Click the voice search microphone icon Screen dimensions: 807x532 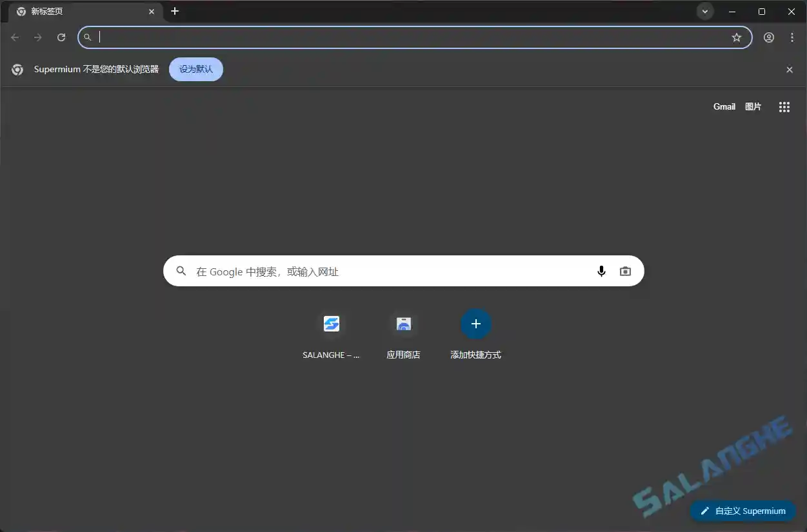[x=601, y=271]
